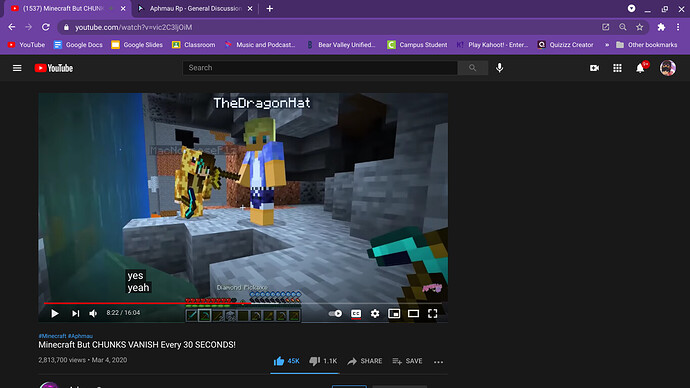Viewport: 690px width, 388px height.
Task: Open the Classroom bookmark
Action: click(x=194, y=45)
